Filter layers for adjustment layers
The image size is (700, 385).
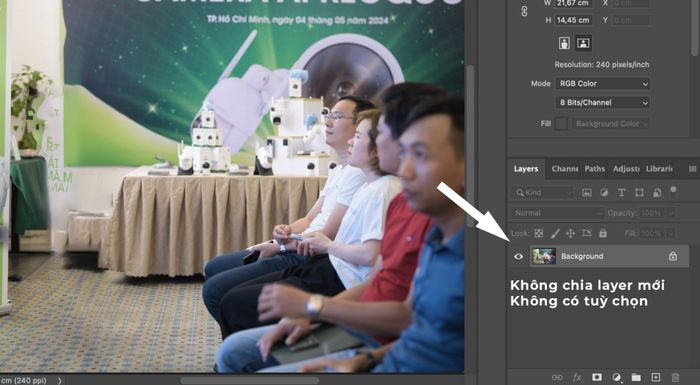(604, 192)
